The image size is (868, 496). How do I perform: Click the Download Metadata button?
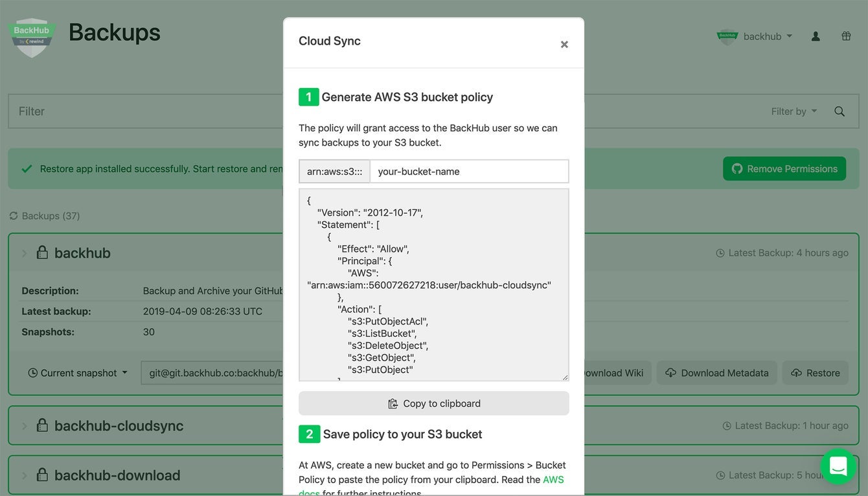tap(716, 373)
